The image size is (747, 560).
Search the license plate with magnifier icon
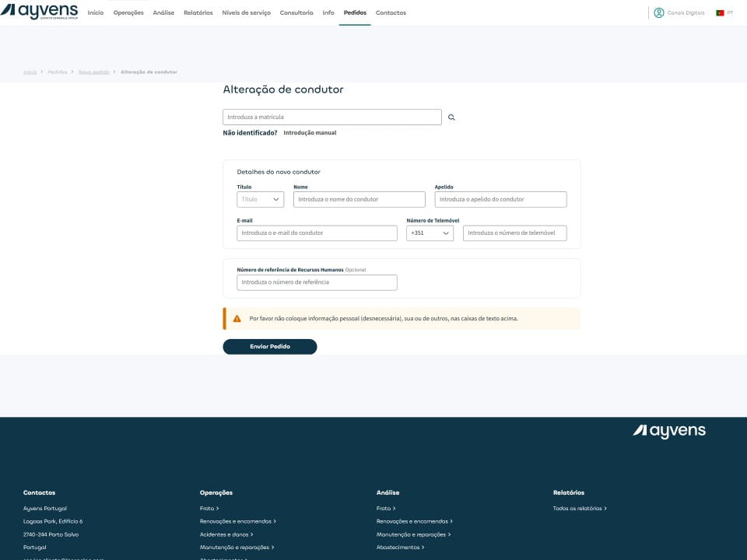point(451,117)
